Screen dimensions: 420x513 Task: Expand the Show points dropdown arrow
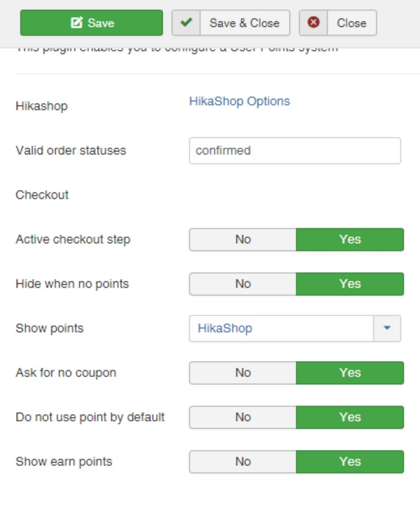coord(387,328)
